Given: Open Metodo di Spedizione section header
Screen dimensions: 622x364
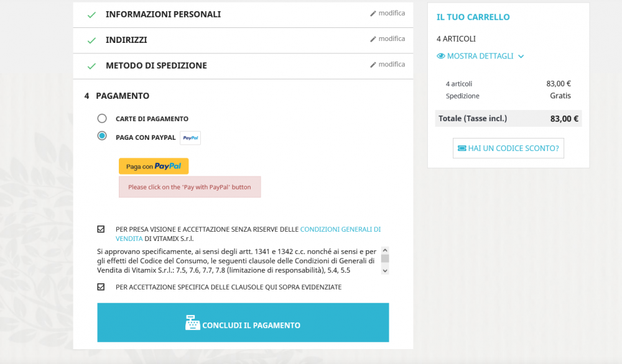Looking at the screenshot, I should click(x=156, y=66).
